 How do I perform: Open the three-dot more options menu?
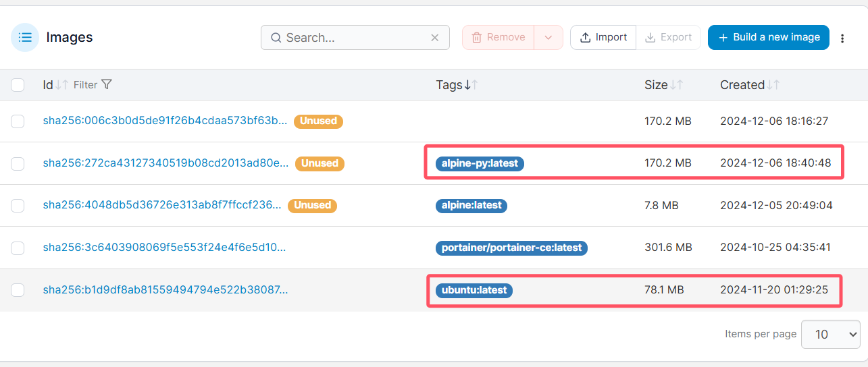[x=842, y=38]
